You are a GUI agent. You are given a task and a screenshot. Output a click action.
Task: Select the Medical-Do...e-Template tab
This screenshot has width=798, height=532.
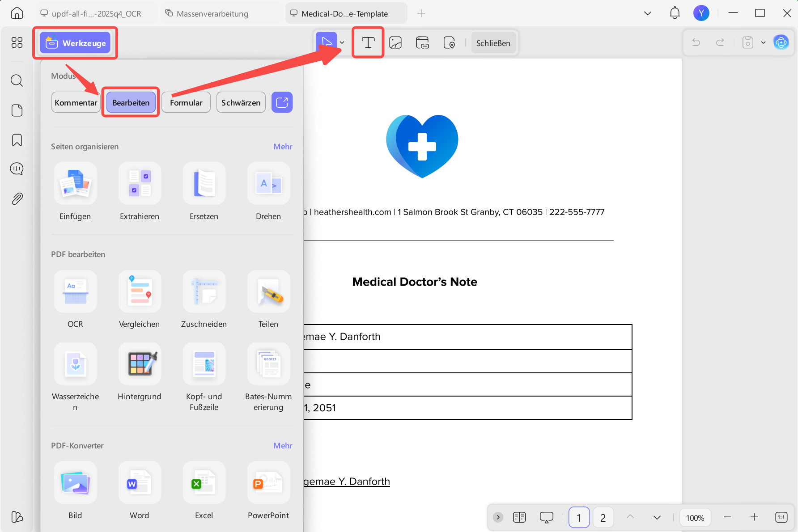point(346,13)
